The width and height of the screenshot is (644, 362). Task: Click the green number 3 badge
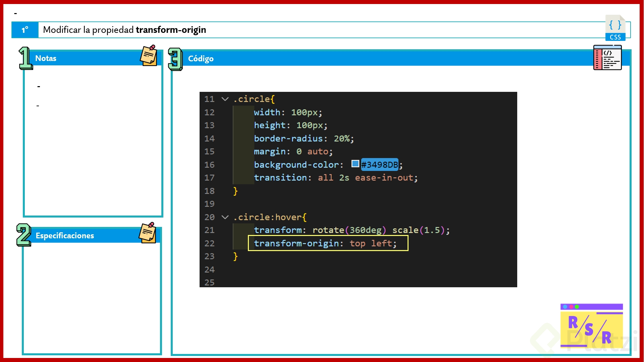(175, 59)
